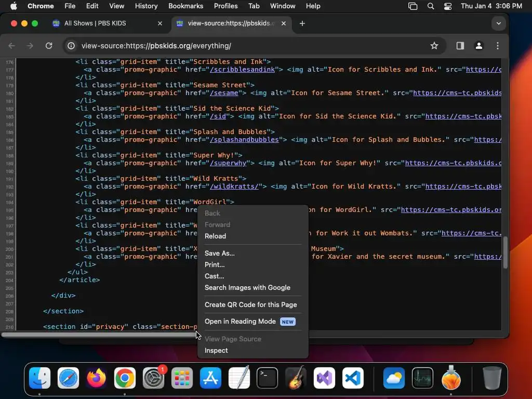Open the Bookmarks menu
This screenshot has width=532, height=399.
[185, 6]
